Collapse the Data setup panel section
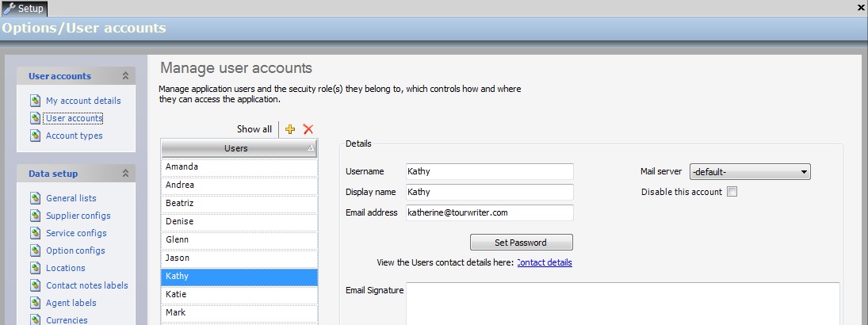The width and height of the screenshot is (868, 325). point(125,173)
